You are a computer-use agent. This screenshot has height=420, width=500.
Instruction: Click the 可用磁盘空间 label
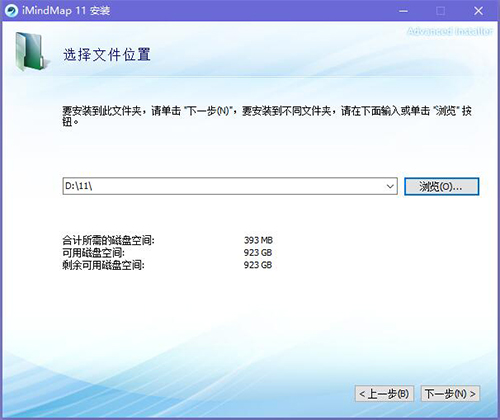click(94, 252)
